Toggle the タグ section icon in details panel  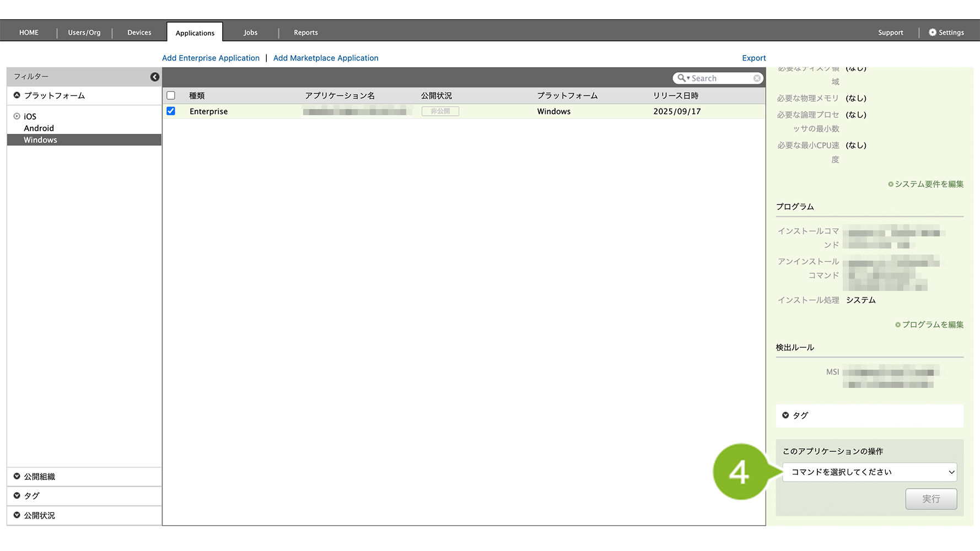tap(785, 415)
